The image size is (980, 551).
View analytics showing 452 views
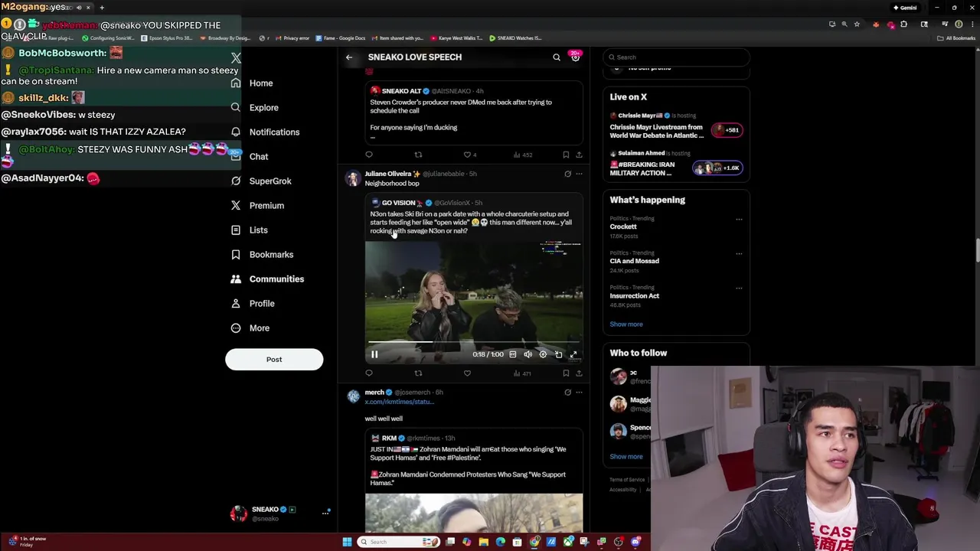click(522, 155)
